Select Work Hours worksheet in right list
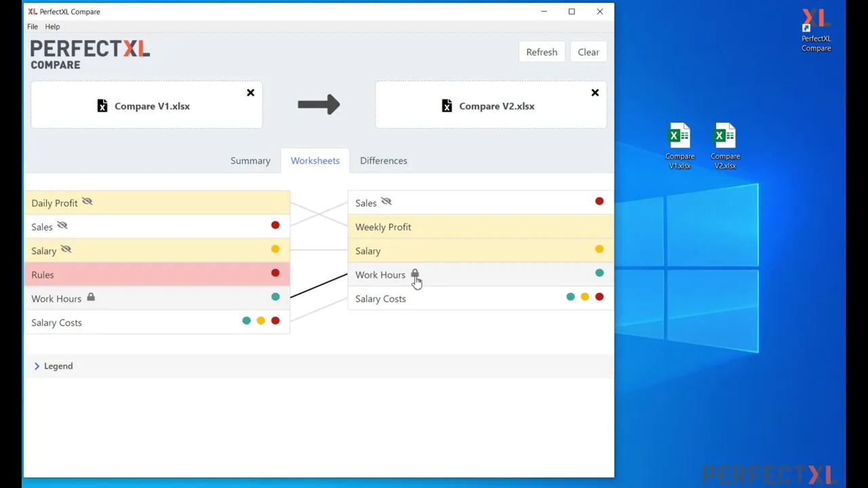Screen dimensions: 868x488 tap(481, 274)
